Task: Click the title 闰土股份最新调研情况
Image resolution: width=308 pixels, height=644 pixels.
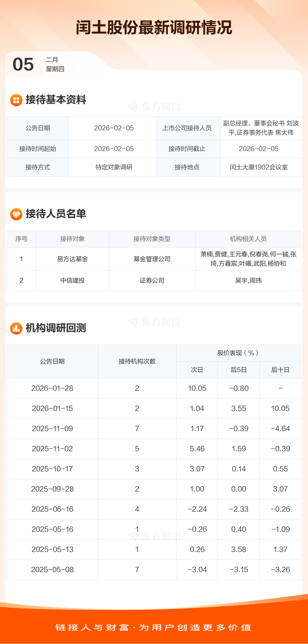Action: [x=154, y=27]
